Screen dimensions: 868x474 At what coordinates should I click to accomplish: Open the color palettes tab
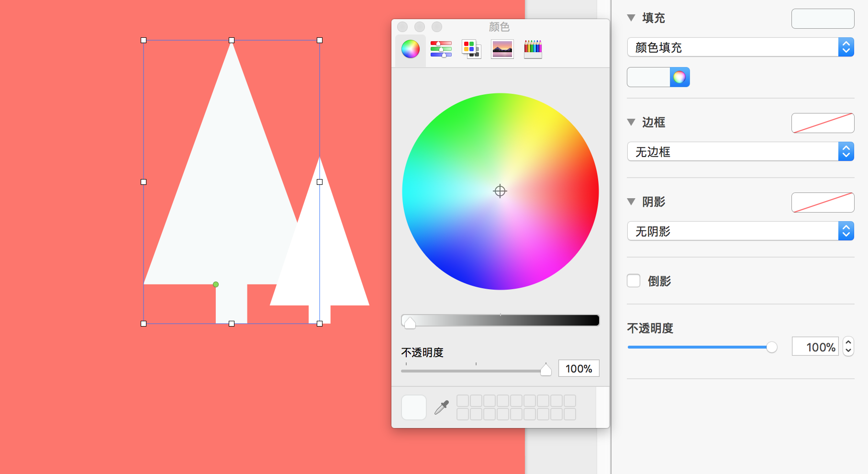tap(471, 49)
